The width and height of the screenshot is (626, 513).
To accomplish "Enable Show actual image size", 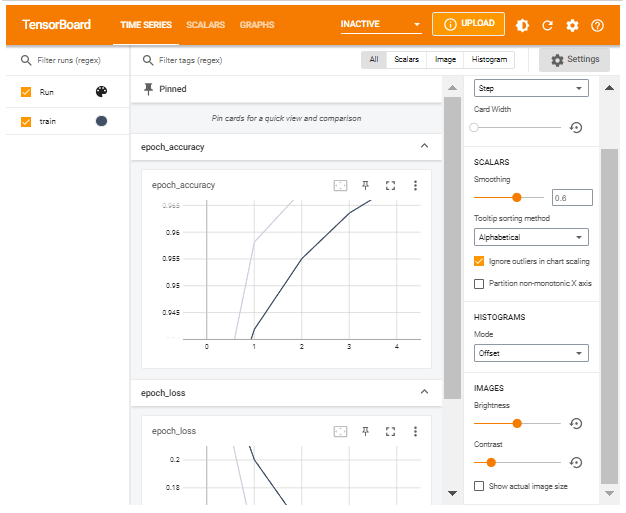I will pyautogui.click(x=479, y=486).
